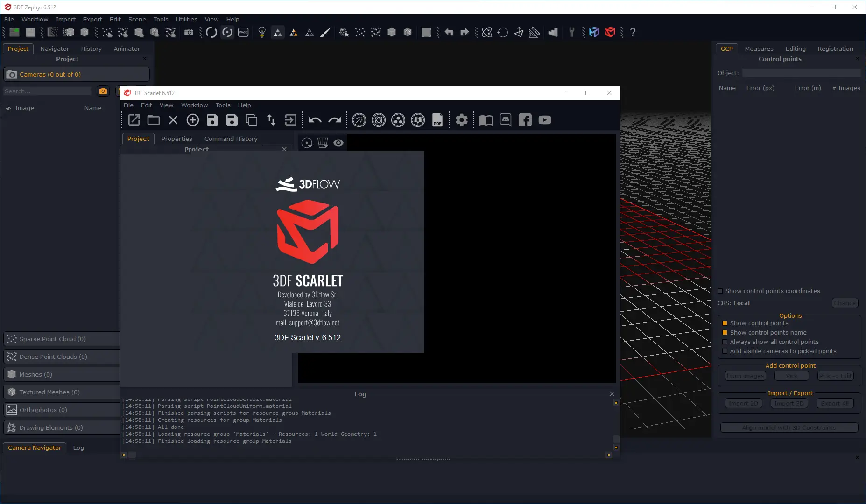This screenshot has width=866, height=504.
Task: Click the Import 2D button
Action: (744, 403)
